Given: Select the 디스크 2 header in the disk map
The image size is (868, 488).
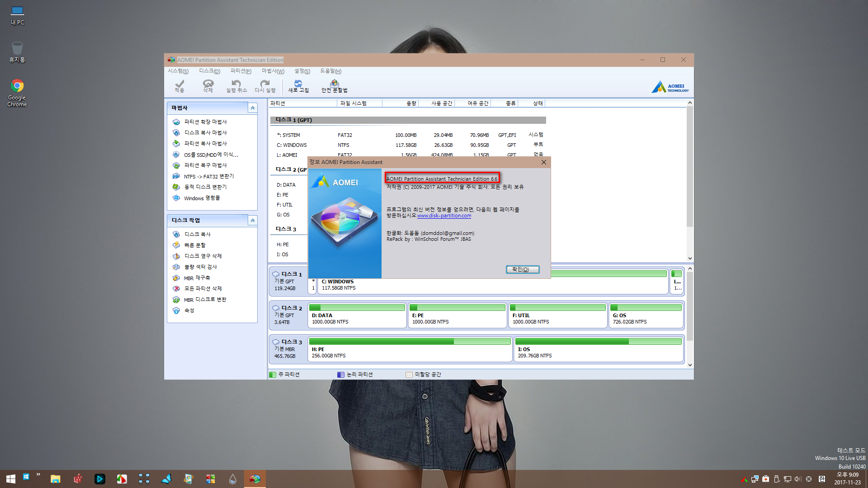Looking at the screenshot, I should pos(288,315).
